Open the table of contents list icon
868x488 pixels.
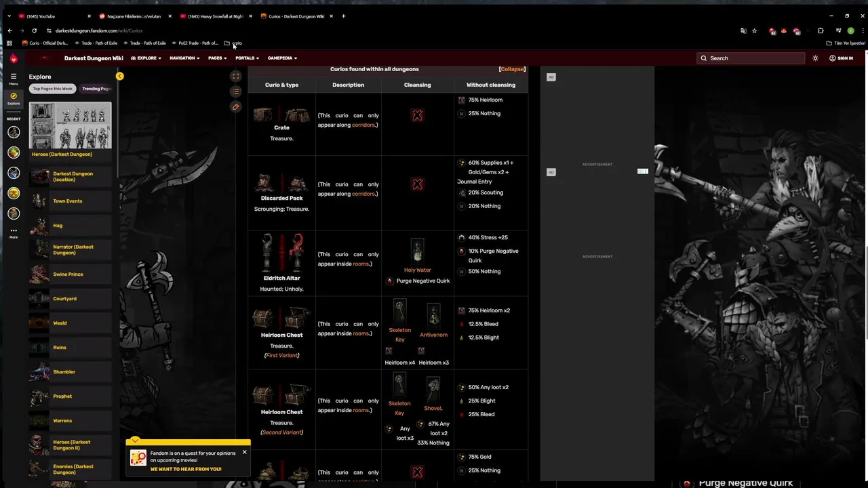point(235,91)
